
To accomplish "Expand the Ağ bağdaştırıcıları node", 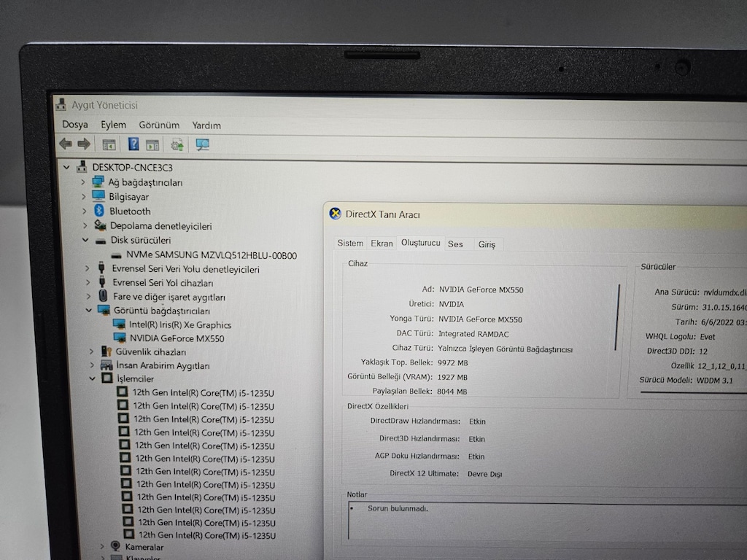I will (83, 182).
